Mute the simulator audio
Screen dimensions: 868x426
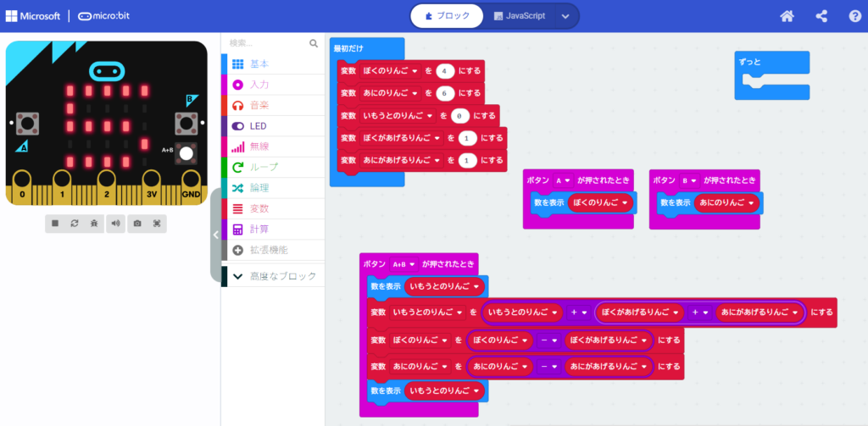point(115,224)
